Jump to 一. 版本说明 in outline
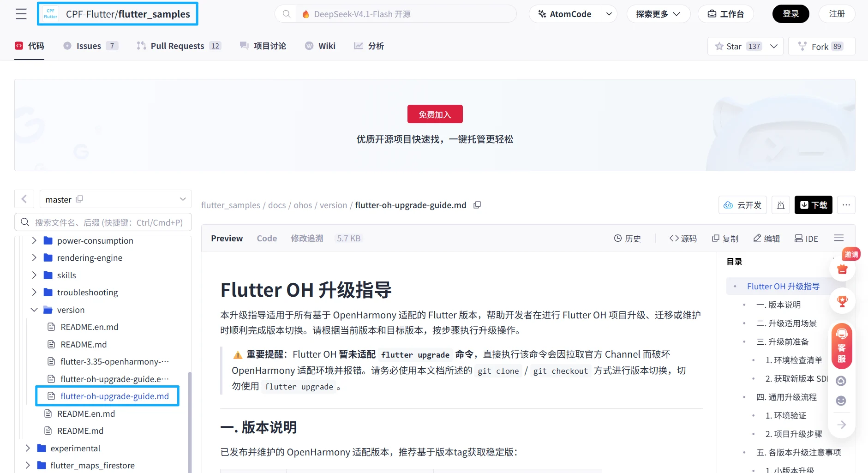Screen dimensions: 868x473 coord(778,305)
